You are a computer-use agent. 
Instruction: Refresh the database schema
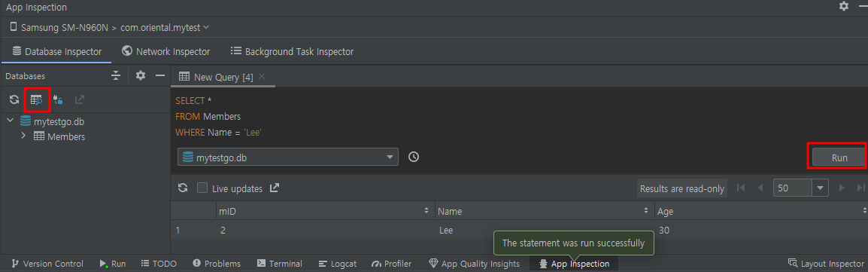click(14, 99)
